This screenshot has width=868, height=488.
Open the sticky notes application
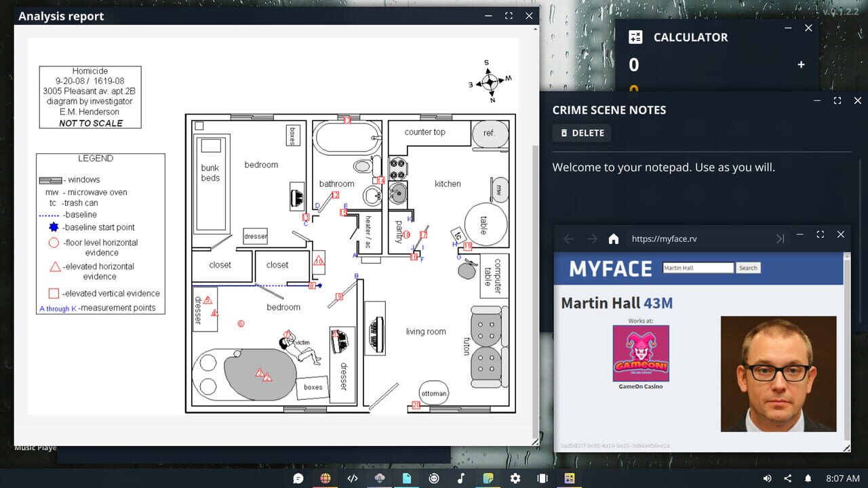coord(488,478)
